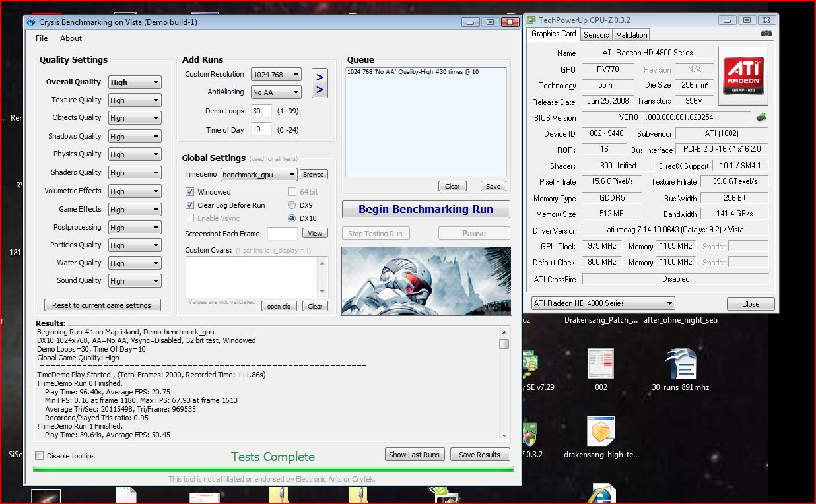
Task: Open the Volumetric Effects dropdown
Action: click(135, 191)
